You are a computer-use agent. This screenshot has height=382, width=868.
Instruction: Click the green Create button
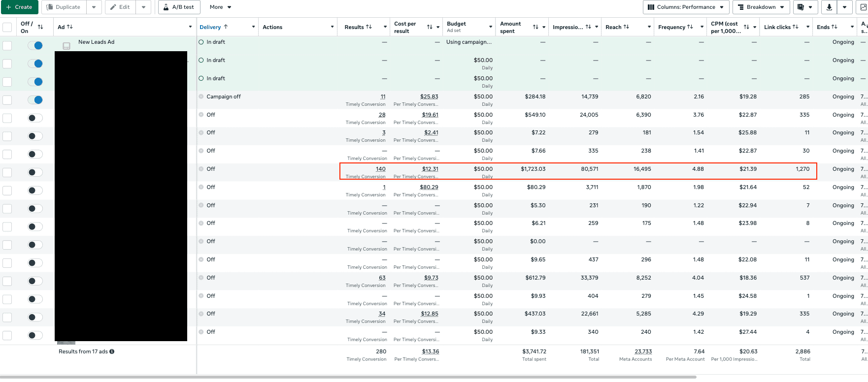point(19,7)
